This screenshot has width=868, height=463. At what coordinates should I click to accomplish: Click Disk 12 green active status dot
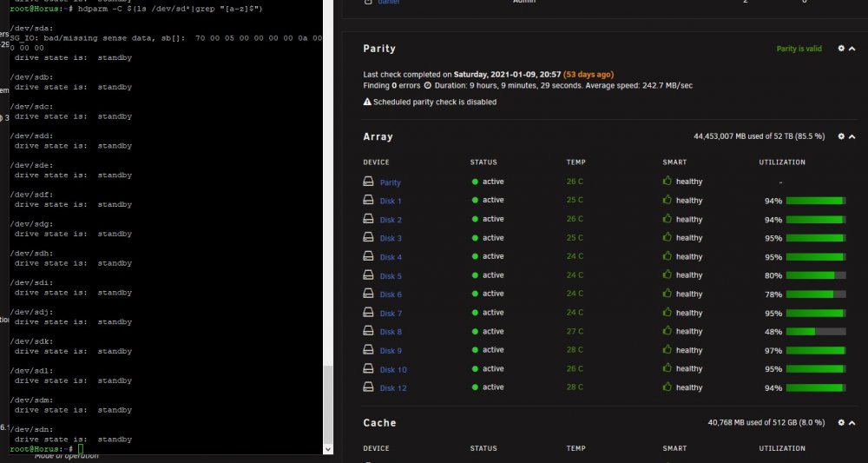(x=475, y=387)
